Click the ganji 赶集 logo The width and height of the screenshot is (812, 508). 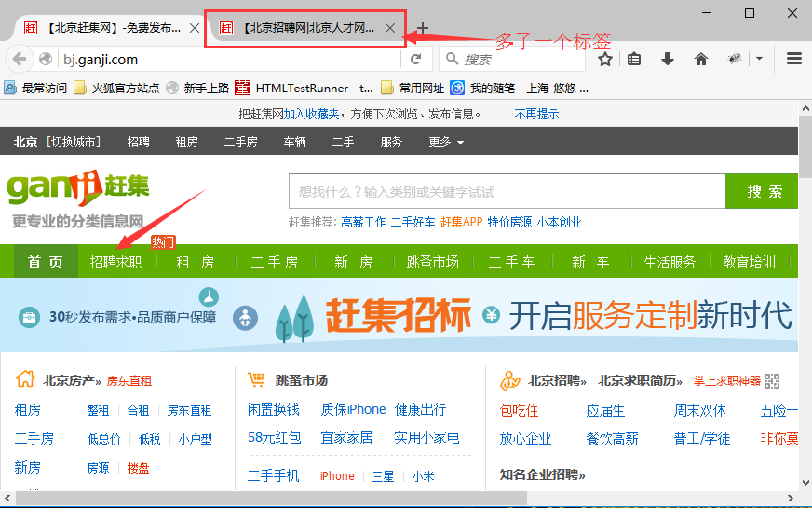point(77,187)
